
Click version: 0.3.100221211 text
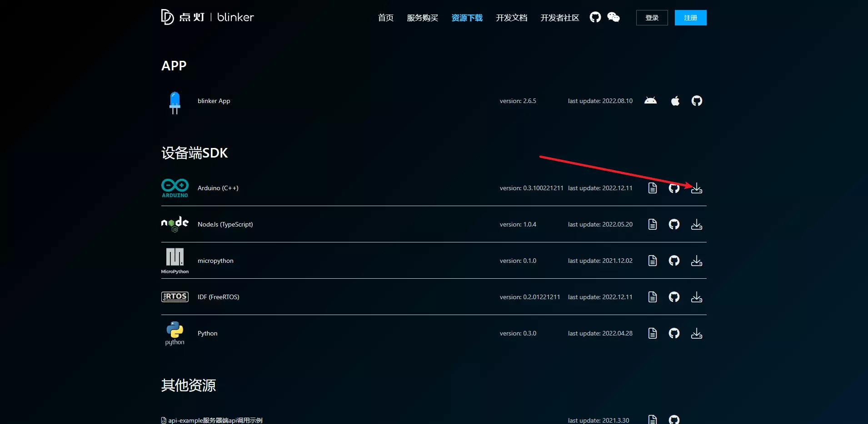532,188
